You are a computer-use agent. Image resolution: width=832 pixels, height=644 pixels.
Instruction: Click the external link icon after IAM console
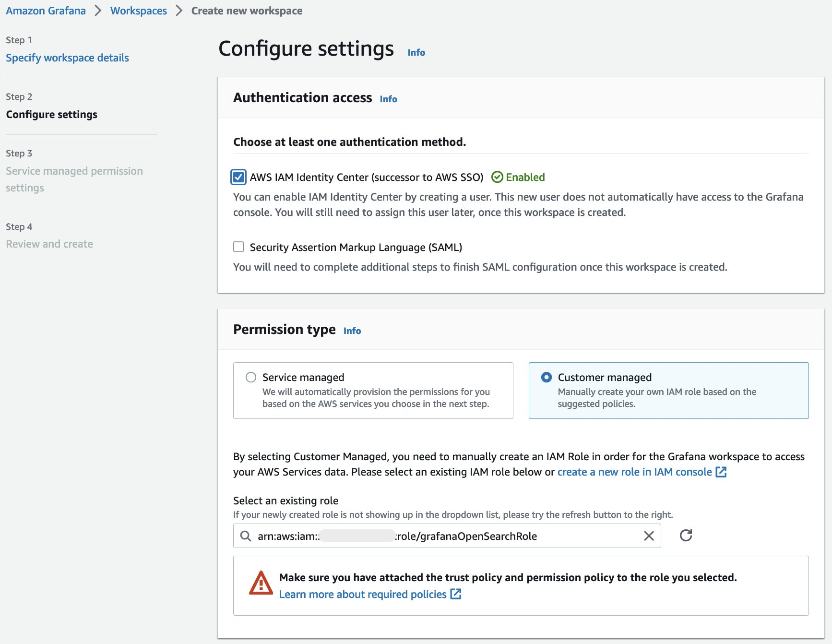721,472
